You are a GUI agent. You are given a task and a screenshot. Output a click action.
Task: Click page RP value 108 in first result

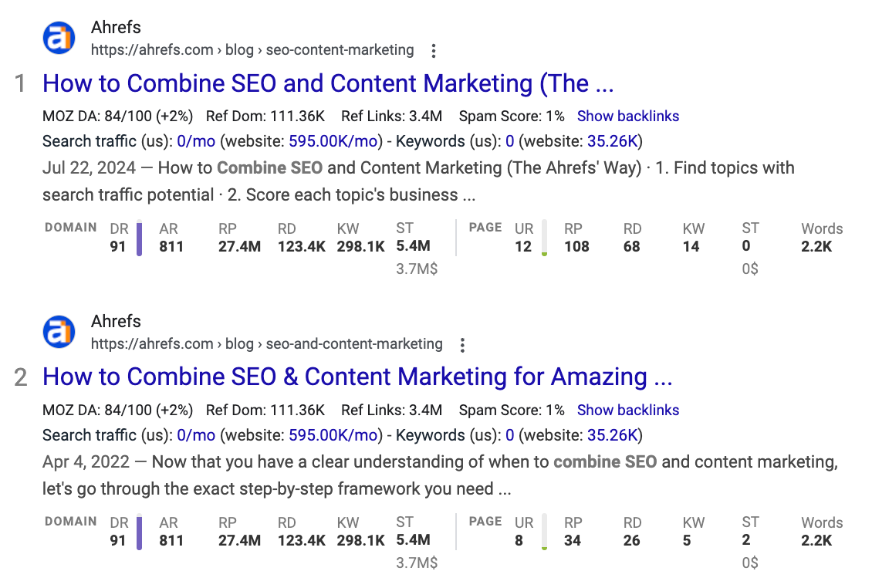coord(576,246)
